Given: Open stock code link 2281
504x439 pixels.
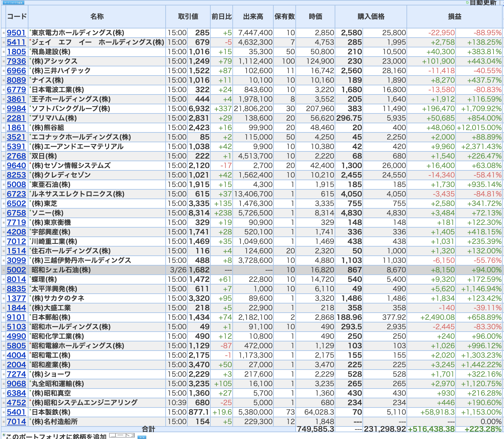Looking at the screenshot, I should [16, 118].
